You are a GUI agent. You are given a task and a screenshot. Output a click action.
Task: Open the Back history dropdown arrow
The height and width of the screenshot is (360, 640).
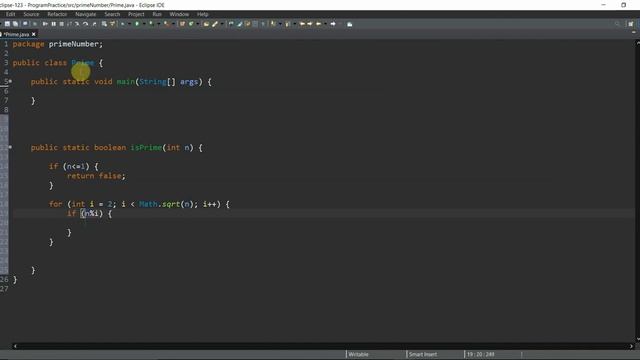[x=325, y=24]
